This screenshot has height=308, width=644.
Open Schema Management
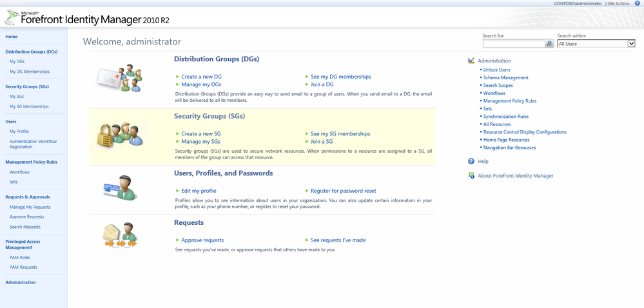click(505, 77)
